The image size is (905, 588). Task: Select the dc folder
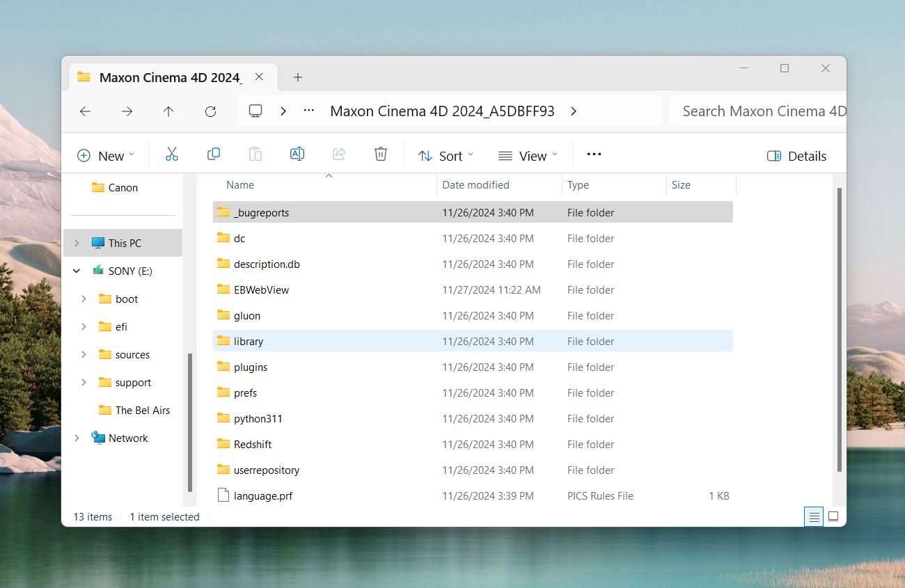point(473,238)
